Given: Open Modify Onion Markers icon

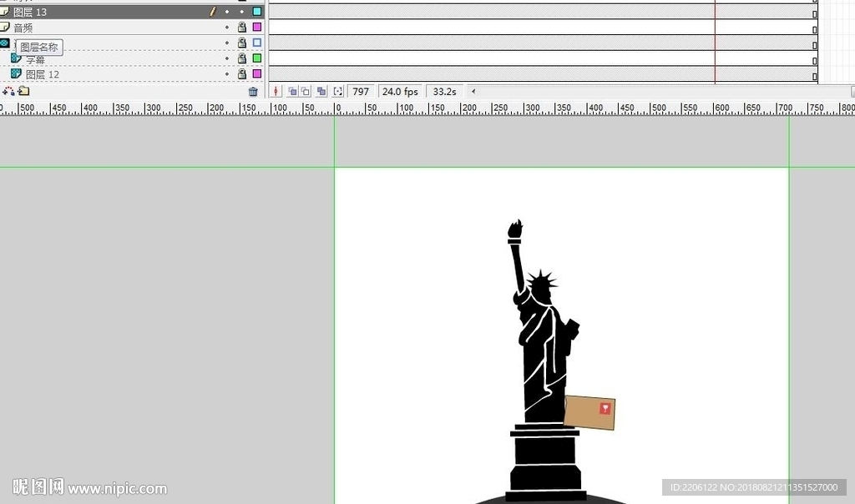Looking at the screenshot, I should [338, 92].
